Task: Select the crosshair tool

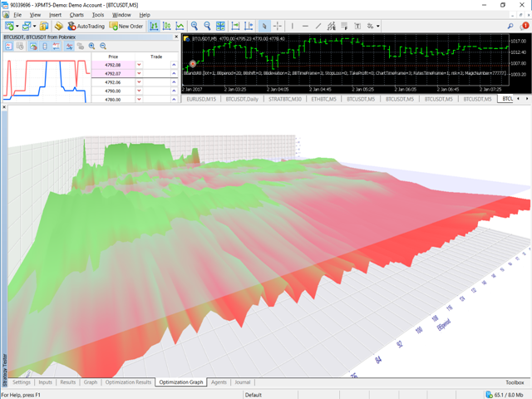Action: coord(277,26)
